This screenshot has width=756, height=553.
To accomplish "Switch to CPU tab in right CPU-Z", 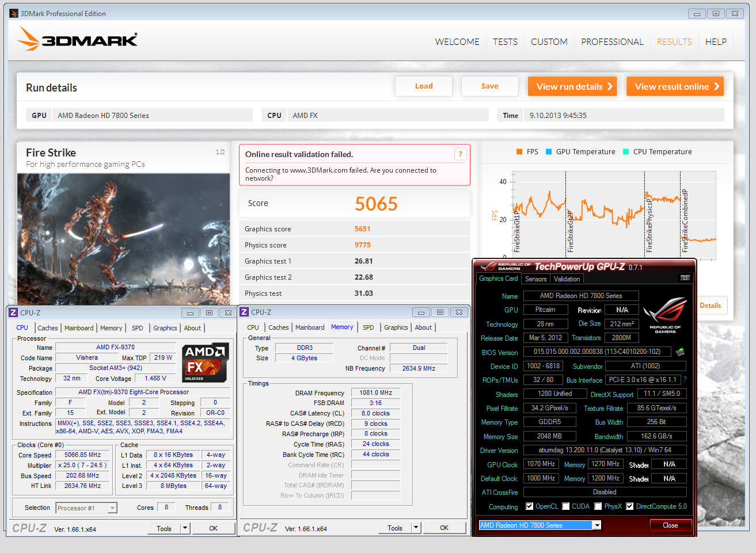I will (253, 327).
